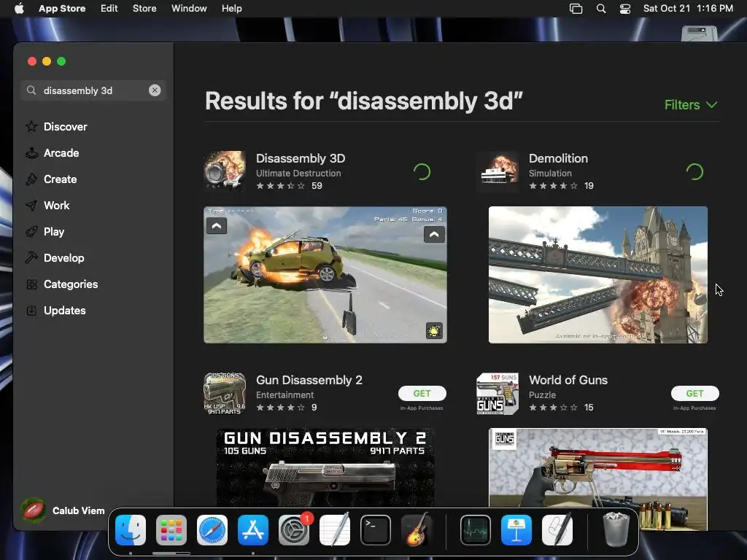The height and width of the screenshot is (560, 747).
Task: Open the Help menu
Action: point(231,8)
